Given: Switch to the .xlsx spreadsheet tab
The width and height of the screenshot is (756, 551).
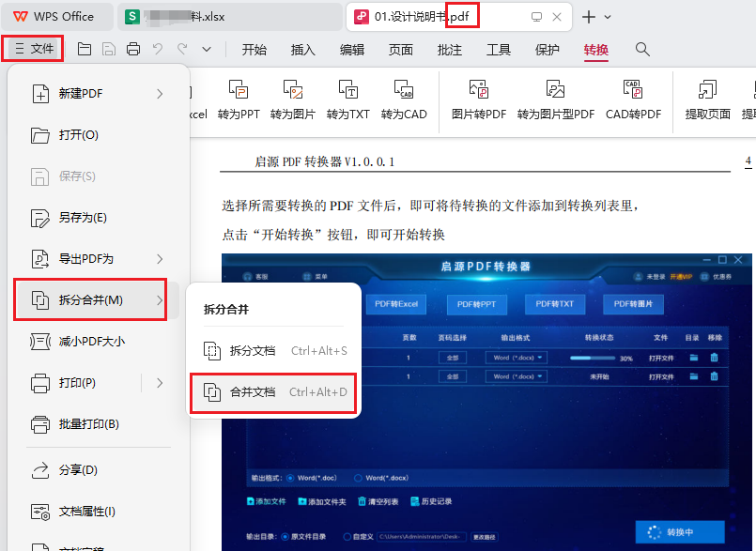Looking at the screenshot, I should [x=230, y=17].
